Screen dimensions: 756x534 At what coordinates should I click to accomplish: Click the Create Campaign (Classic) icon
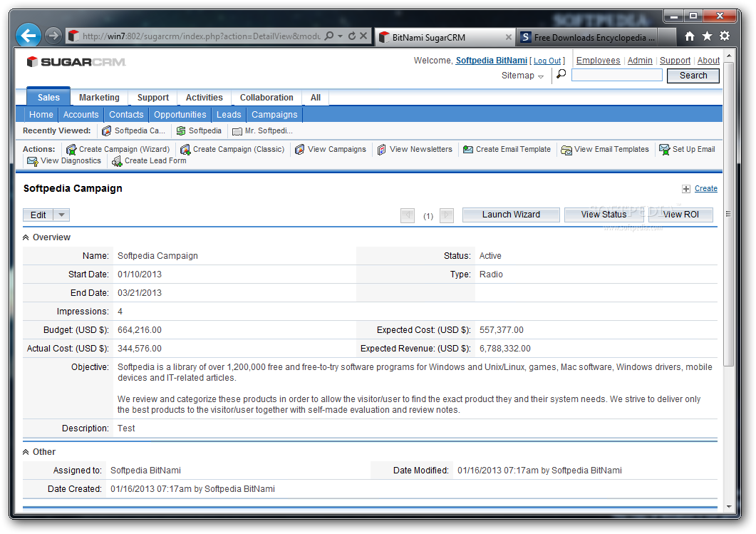coord(185,150)
